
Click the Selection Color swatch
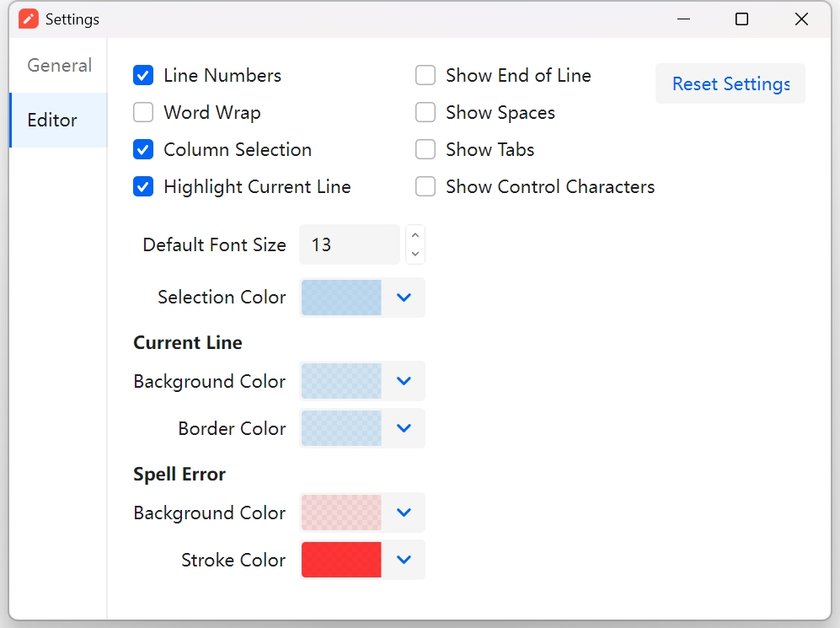click(341, 298)
